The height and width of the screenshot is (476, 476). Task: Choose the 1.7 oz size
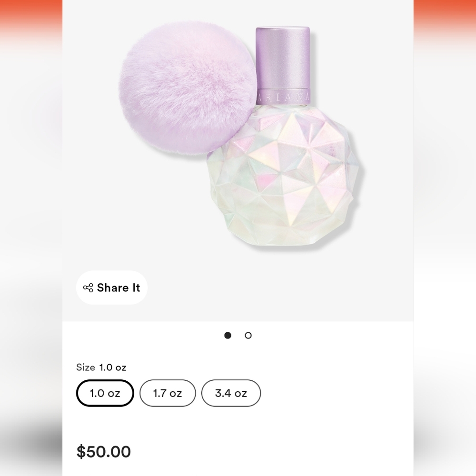168,393
